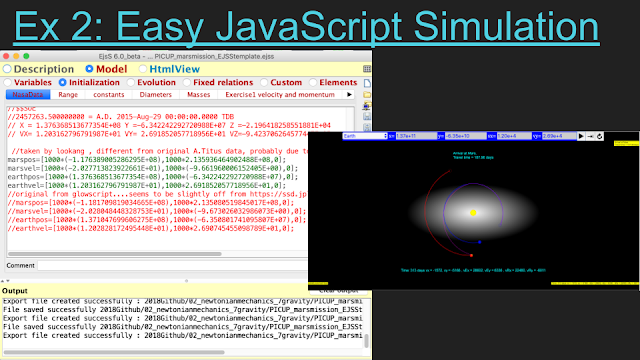Screen dimensions: 640x360
Task: Open the Diameters tab
Action: pos(156,95)
